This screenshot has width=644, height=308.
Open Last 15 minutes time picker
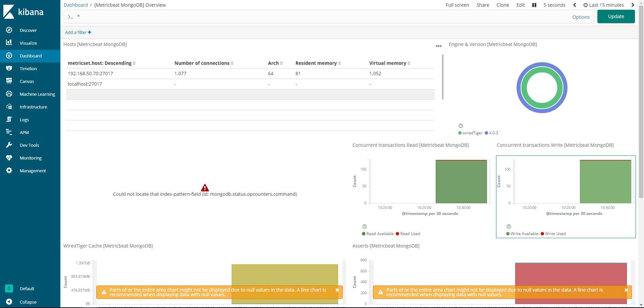click(604, 5)
